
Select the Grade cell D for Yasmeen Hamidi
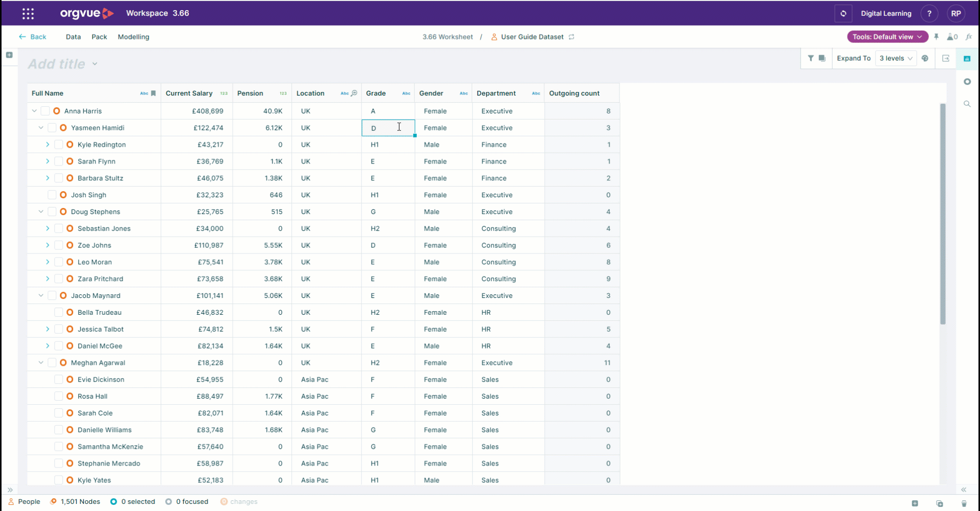tap(388, 128)
